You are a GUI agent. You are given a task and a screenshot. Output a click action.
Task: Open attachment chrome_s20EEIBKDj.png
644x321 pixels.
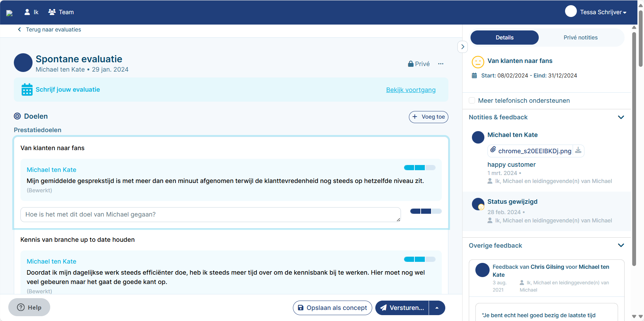coord(535,151)
